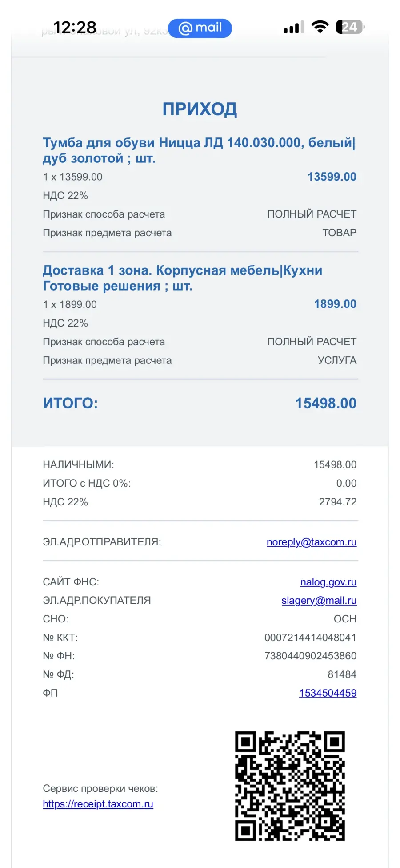The image size is (400, 868).
Task: Tap the Доставка 1 зона item title
Action: pos(182,278)
